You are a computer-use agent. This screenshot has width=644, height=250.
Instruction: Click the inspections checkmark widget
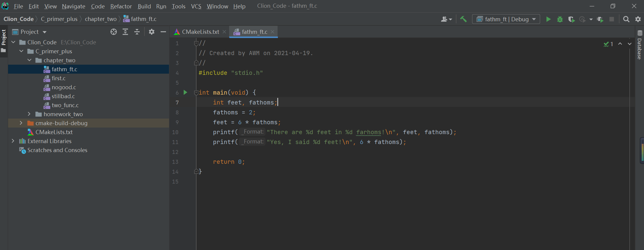click(608, 44)
